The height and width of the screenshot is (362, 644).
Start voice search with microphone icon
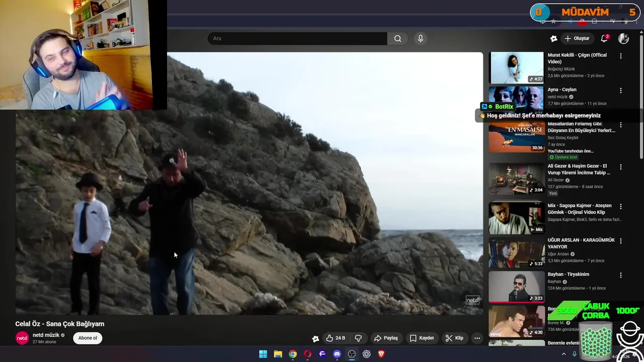pos(421,39)
